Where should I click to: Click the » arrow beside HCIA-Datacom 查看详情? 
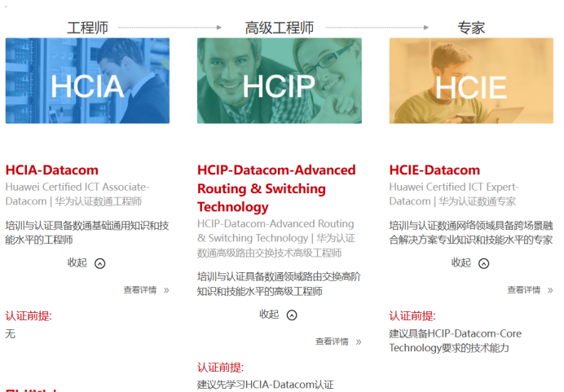166,290
